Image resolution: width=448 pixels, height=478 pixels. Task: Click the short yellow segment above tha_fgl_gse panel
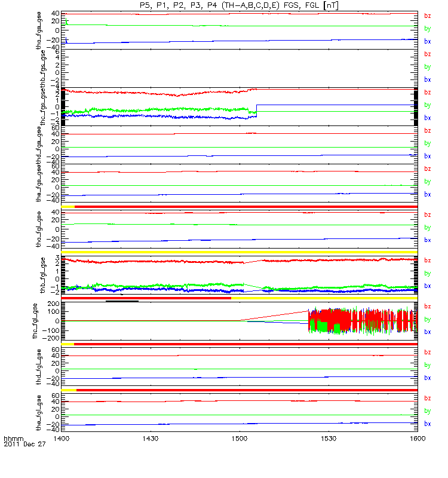click(x=68, y=207)
